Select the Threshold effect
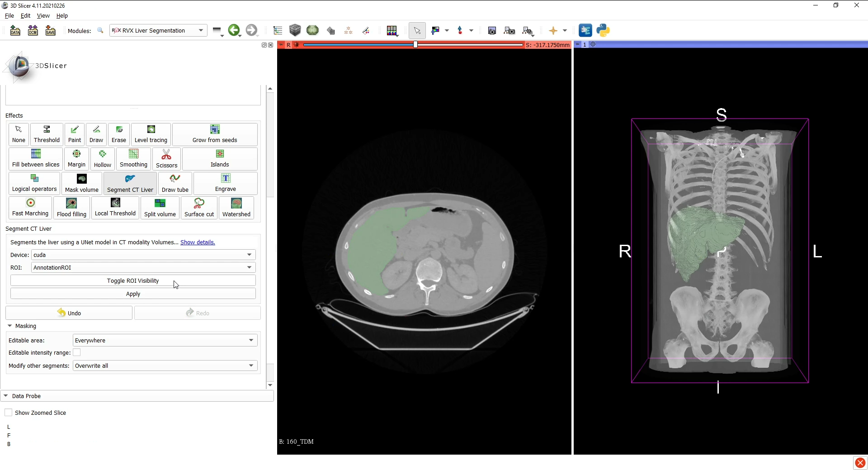Screen dimensions: 868x470 [x=47, y=134]
